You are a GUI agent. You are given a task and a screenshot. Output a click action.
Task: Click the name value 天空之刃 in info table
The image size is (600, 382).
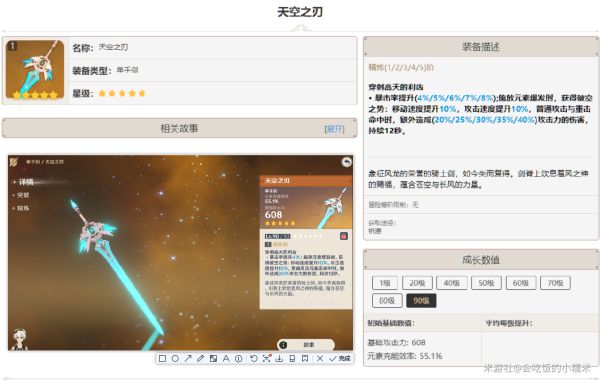point(113,47)
